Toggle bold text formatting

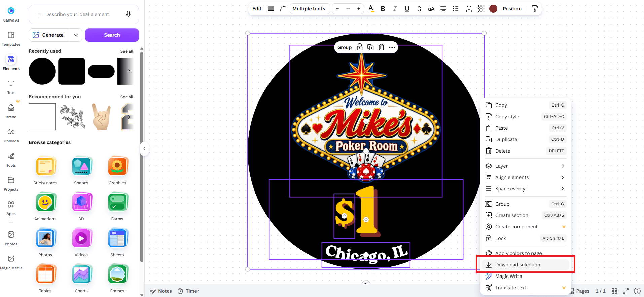pos(383,9)
